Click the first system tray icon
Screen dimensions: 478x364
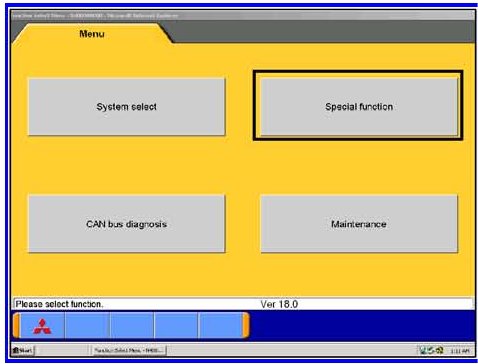pos(423,350)
